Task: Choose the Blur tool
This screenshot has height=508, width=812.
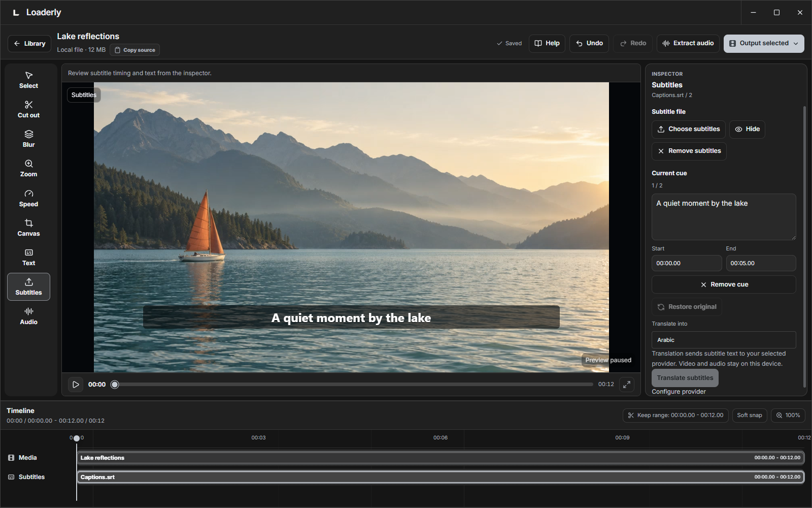Action: pyautogui.click(x=28, y=139)
